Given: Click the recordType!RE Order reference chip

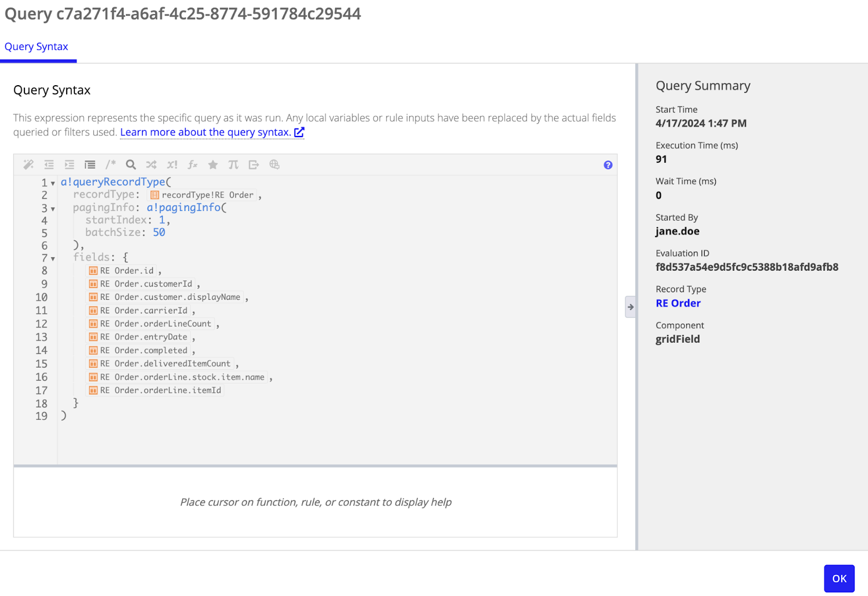Looking at the screenshot, I should [x=201, y=195].
